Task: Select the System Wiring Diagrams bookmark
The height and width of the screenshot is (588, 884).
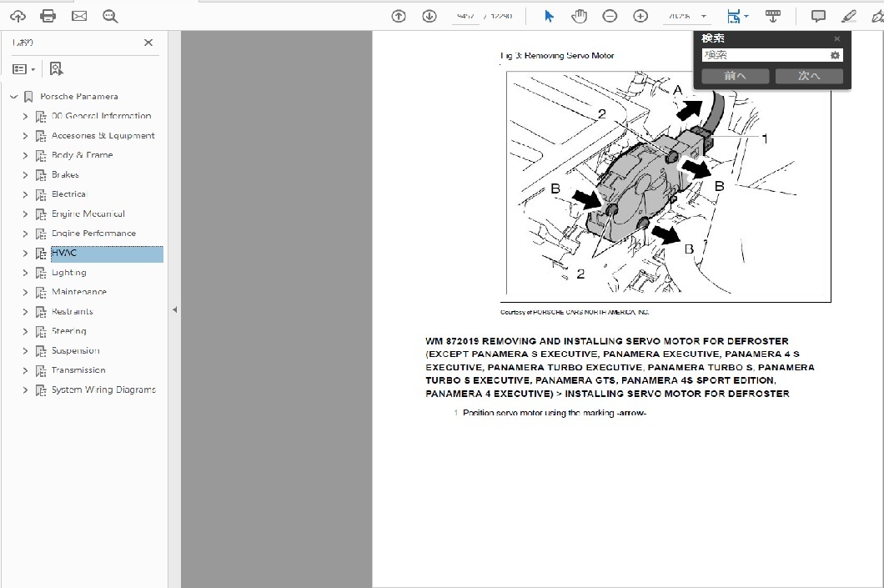Action: click(x=103, y=389)
